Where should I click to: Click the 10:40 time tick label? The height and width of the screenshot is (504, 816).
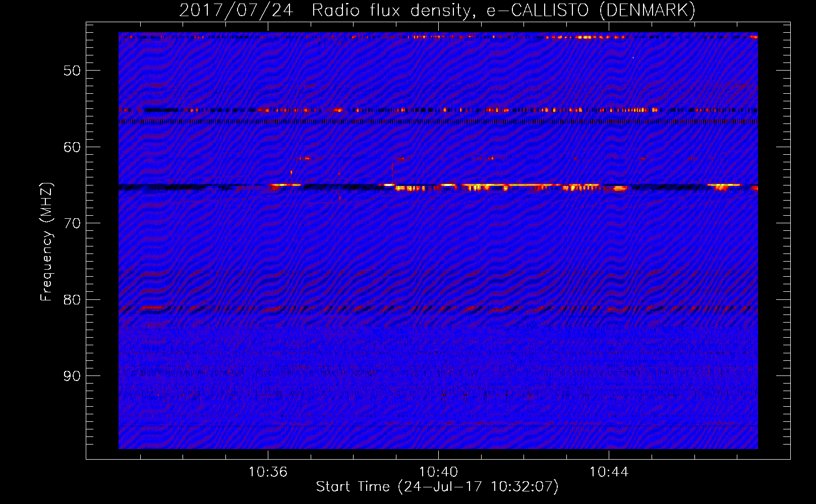(438, 472)
